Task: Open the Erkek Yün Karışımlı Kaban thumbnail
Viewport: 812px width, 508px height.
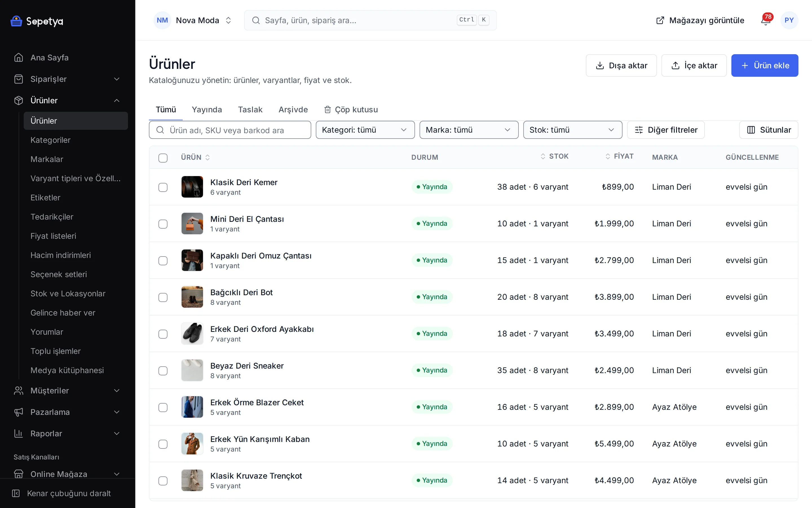Action: (x=192, y=443)
